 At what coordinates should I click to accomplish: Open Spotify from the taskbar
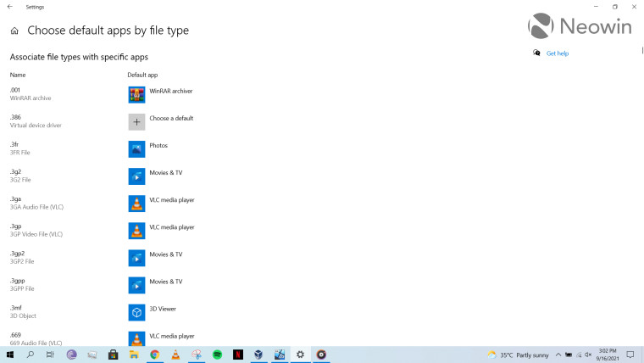(217, 355)
